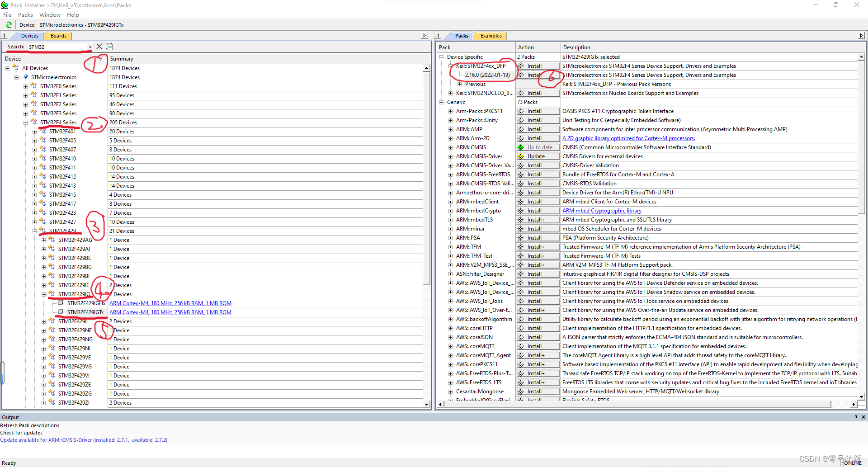Install pack version 2.16.0 (2022-01-19)
The width and height of the screenshot is (868, 467).
tap(538, 75)
